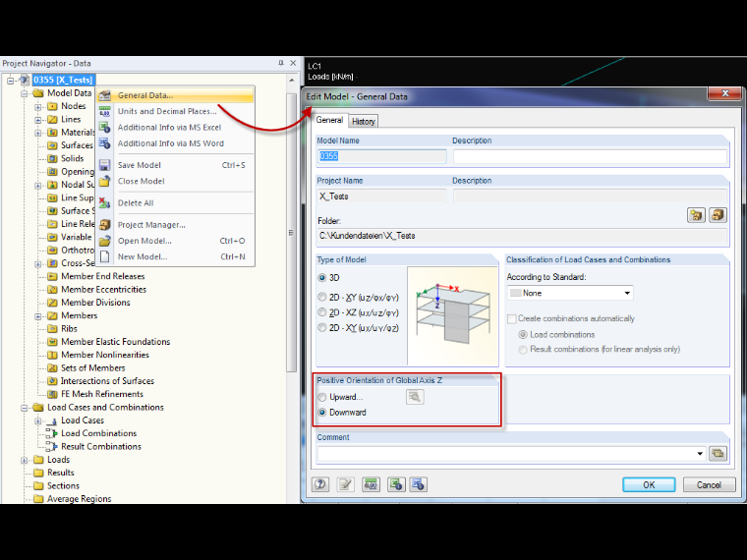Click the Member Eccentricities folder icon
This screenshot has height=560, width=747.
tap(52, 290)
